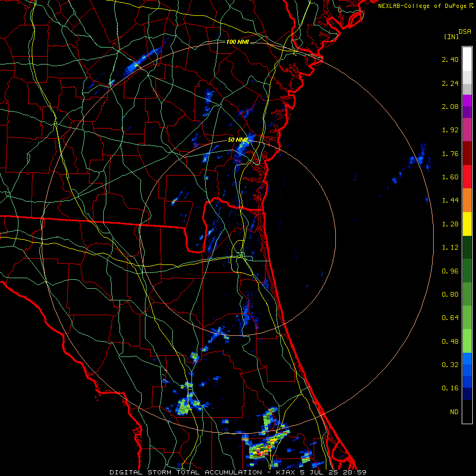Select the bright blue swatch above 0.32
The width and height of the screenshot is (476, 476).
point(467,359)
